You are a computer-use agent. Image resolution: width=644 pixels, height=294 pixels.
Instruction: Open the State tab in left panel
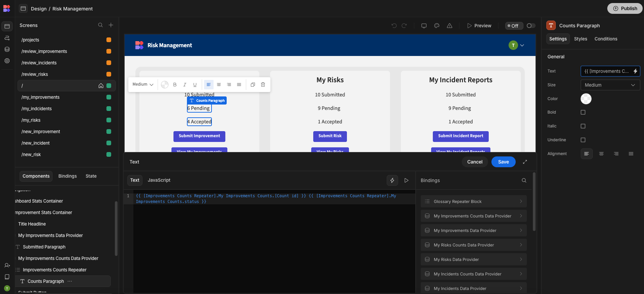pos(91,176)
